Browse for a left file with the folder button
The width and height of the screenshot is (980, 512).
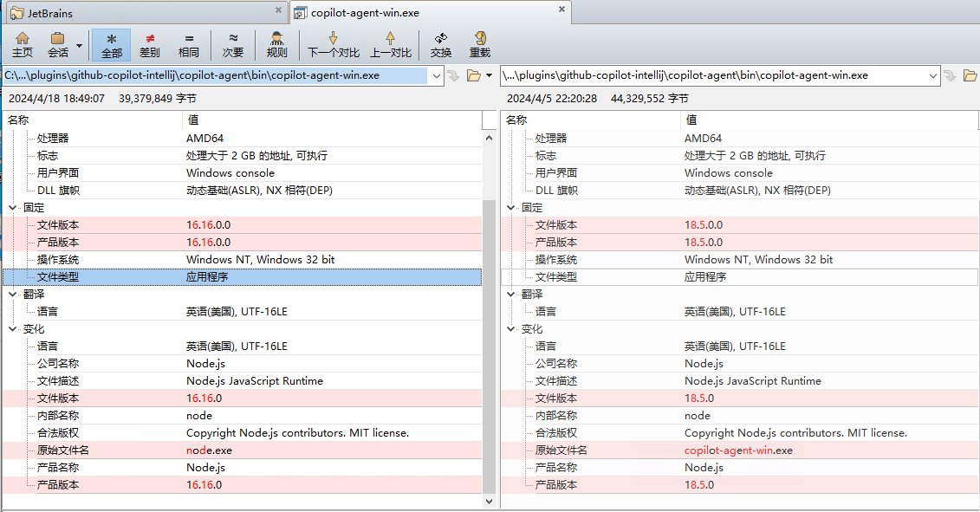point(474,75)
